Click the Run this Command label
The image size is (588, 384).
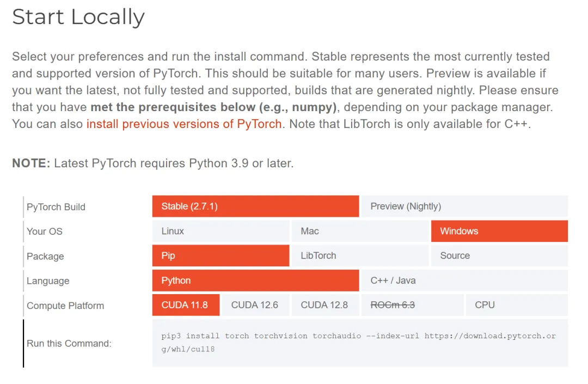point(69,343)
